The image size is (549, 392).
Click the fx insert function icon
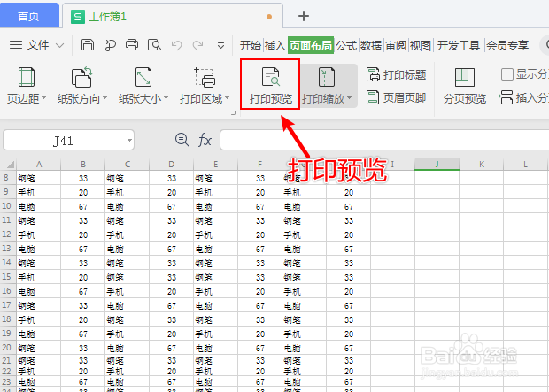pos(205,141)
